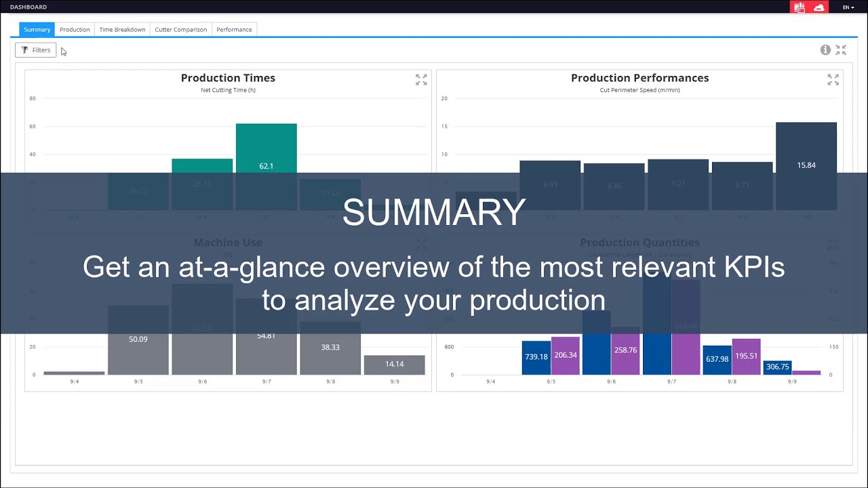Click the 9/4 label under Machine Use
Screen dimensions: 868x488
pos(75,382)
